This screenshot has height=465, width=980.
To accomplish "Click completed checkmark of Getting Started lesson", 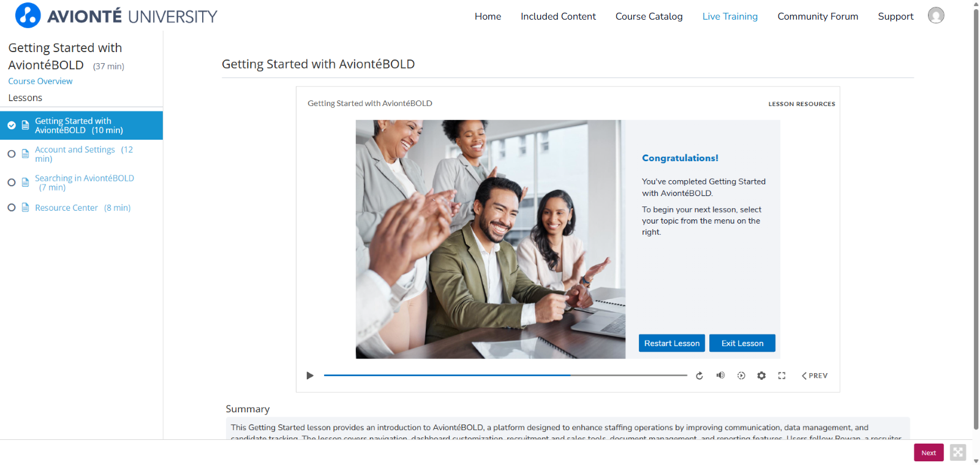I will 11,125.
